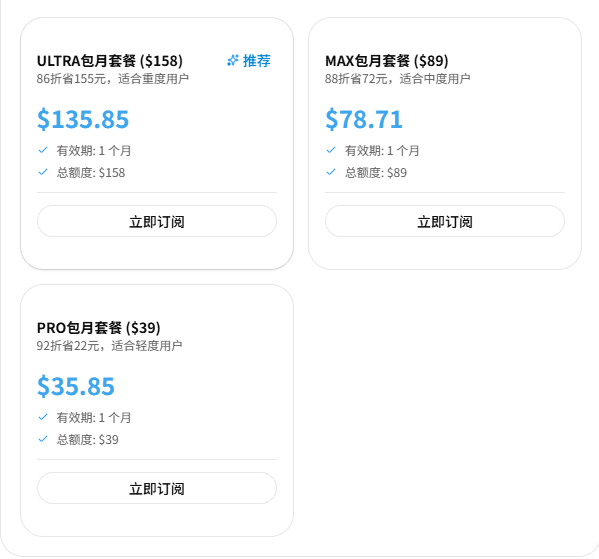
Task: Subscribe to the MAX monthly plan
Action: pyautogui.click(x=445, y=221)
